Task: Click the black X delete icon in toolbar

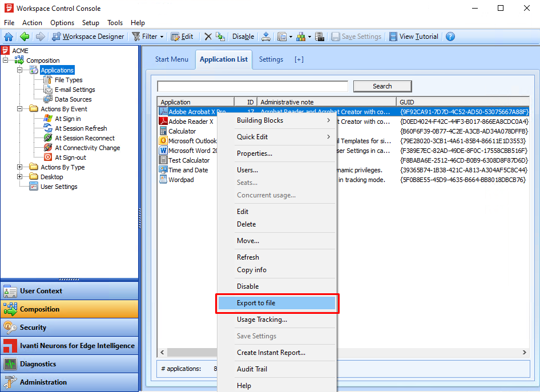Action: pyautogui.click(x=208, y=37)
